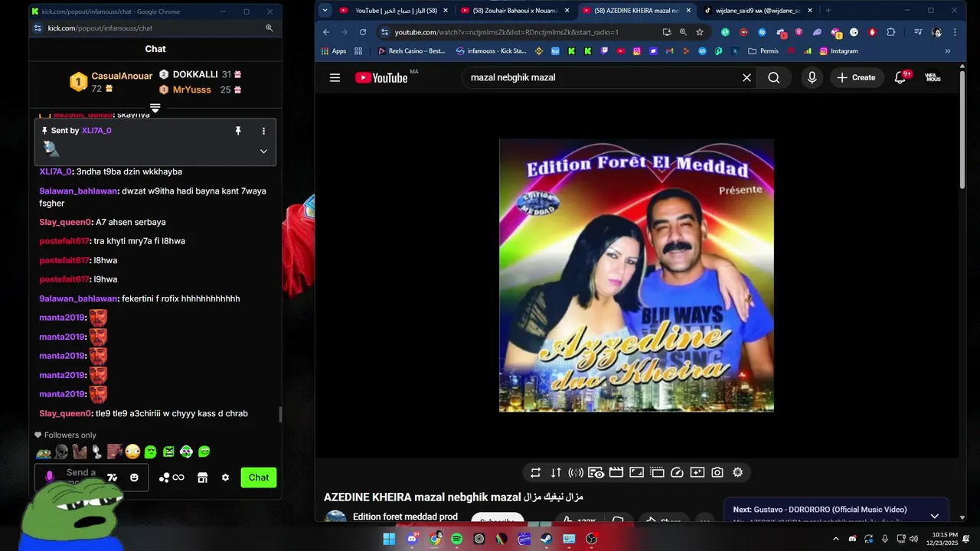Open the smiley emoji picker in Kick chat

pyautogui.click(x=135, y=478)
